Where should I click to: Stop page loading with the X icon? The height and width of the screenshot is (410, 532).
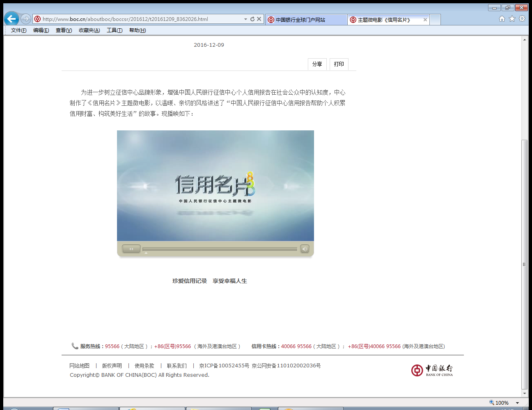[259, 19]
